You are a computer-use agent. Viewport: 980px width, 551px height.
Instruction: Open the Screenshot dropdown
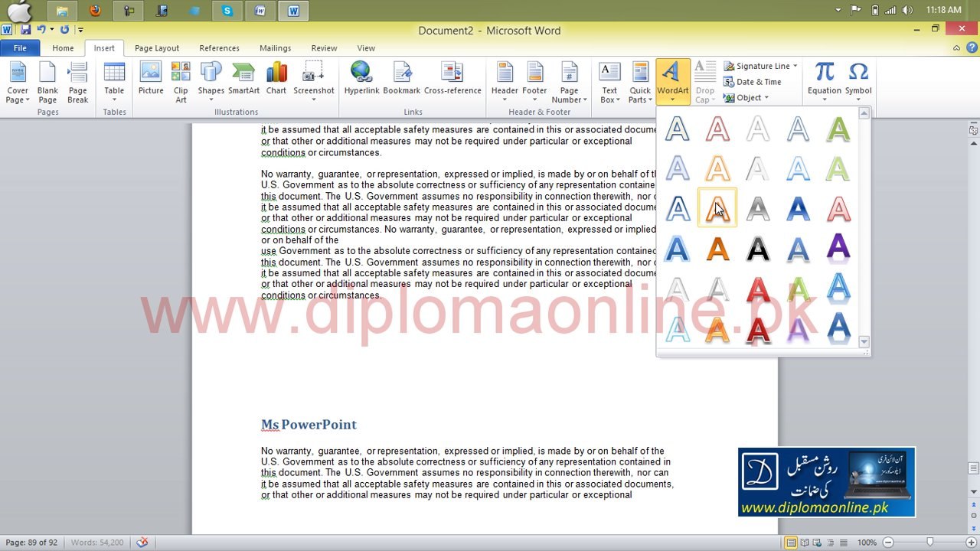coord(314,82)
